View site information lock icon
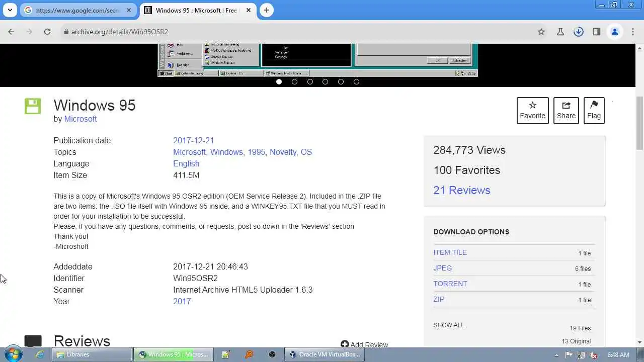This screenshot has width=644, height=362. coord(66,32)
